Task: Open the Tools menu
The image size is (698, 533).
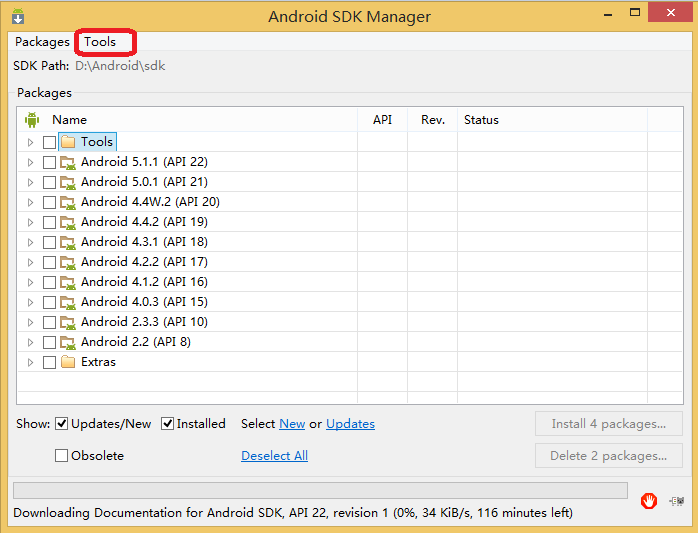Action: point(100,42)
